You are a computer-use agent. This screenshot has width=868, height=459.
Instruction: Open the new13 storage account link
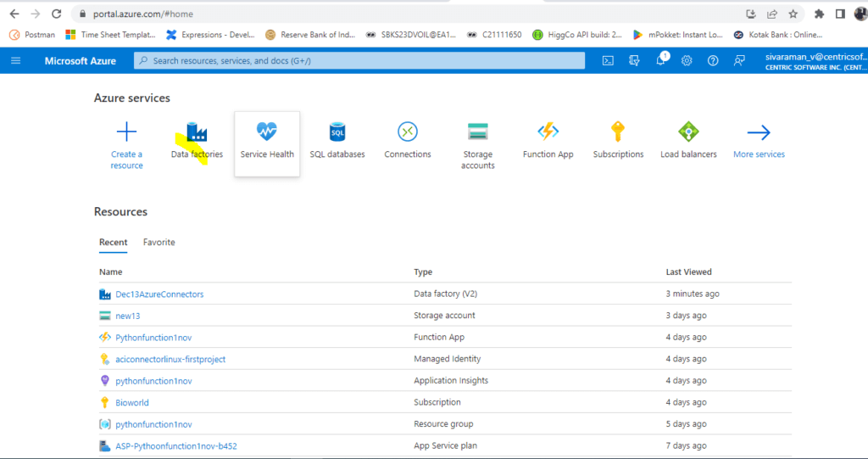[x=127, y=316]
